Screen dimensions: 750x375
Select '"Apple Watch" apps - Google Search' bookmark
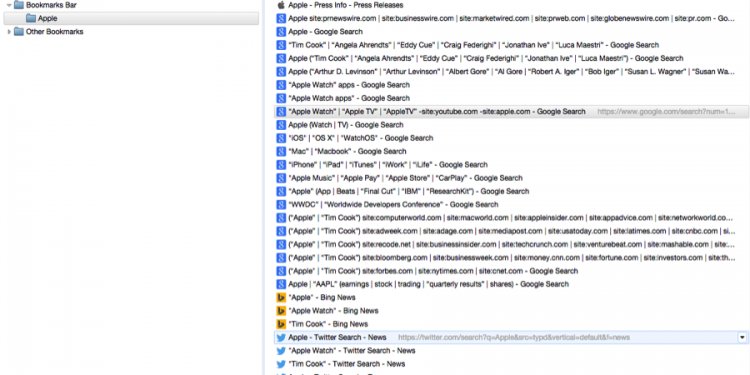pyautogui.click(x=349, y=85)
